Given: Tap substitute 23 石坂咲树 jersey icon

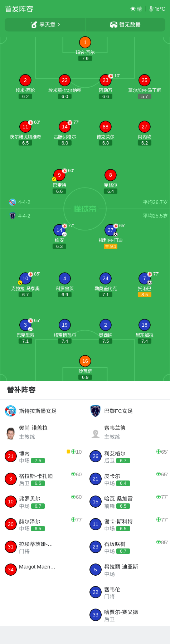Looking at the screenshot, I should tap(96, 547).
